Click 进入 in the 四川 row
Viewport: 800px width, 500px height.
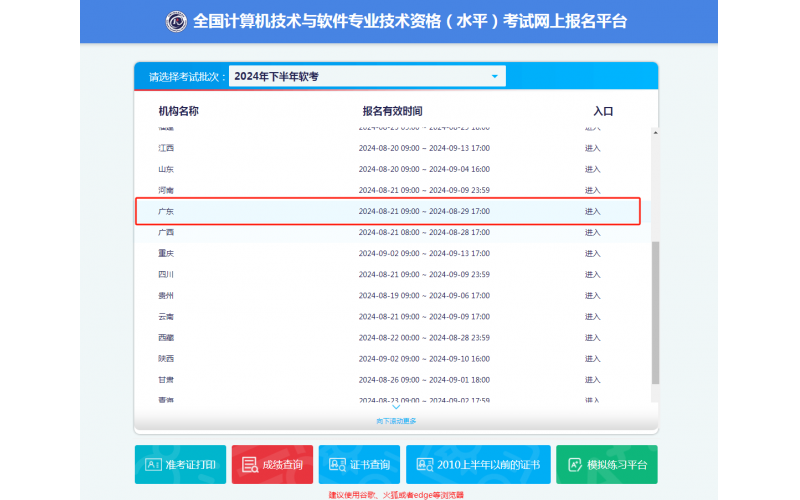click(592, 274)
